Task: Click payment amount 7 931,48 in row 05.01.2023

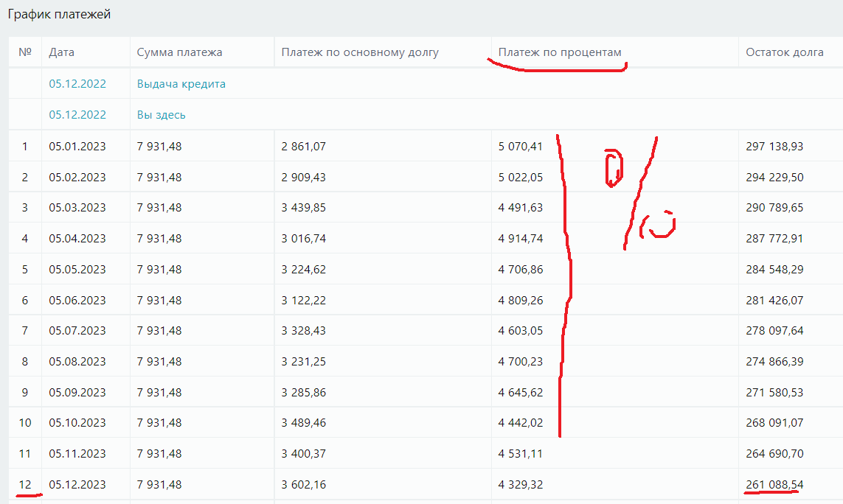Action: click(x=159, y=146)
